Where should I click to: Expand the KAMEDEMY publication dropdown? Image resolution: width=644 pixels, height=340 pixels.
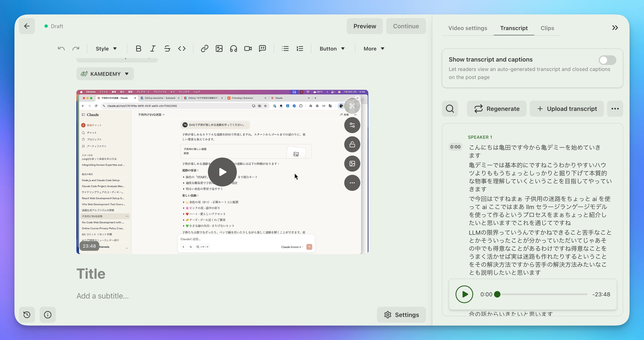tap(105, 74)
